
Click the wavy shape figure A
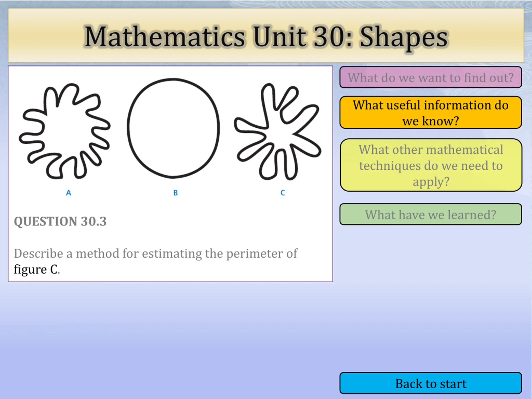tap(64, 131)
